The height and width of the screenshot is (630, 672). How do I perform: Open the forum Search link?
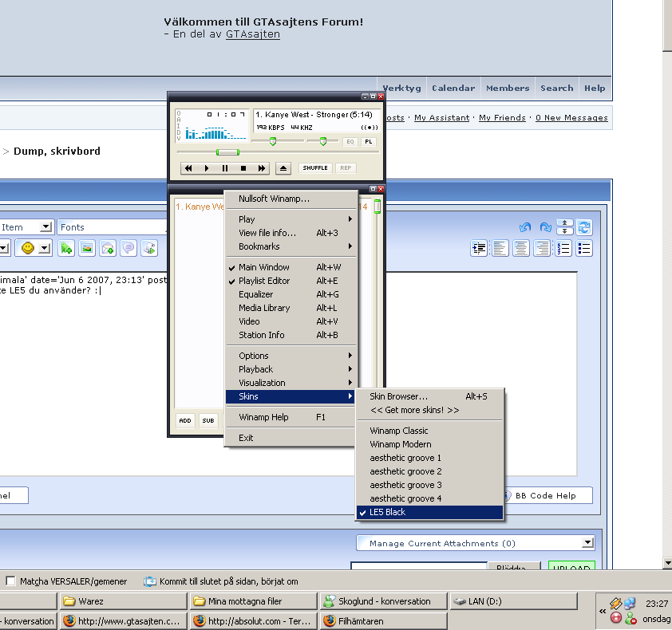coord(557,89)
